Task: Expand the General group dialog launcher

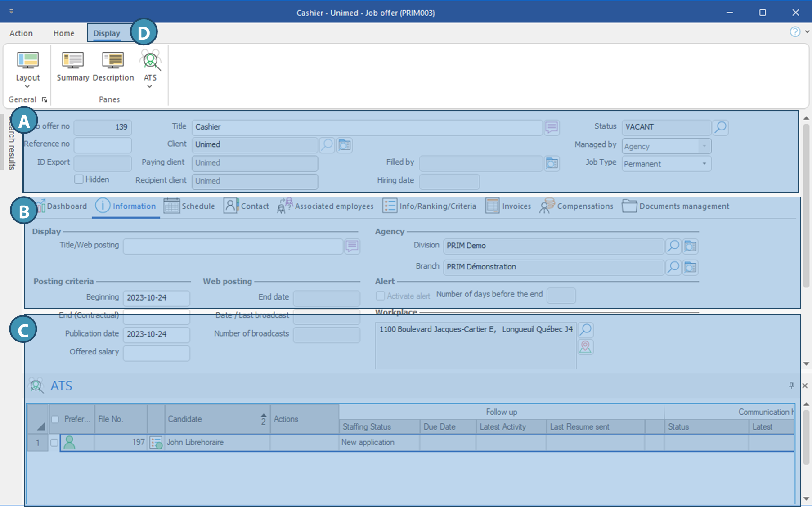Action: point(44,99)
